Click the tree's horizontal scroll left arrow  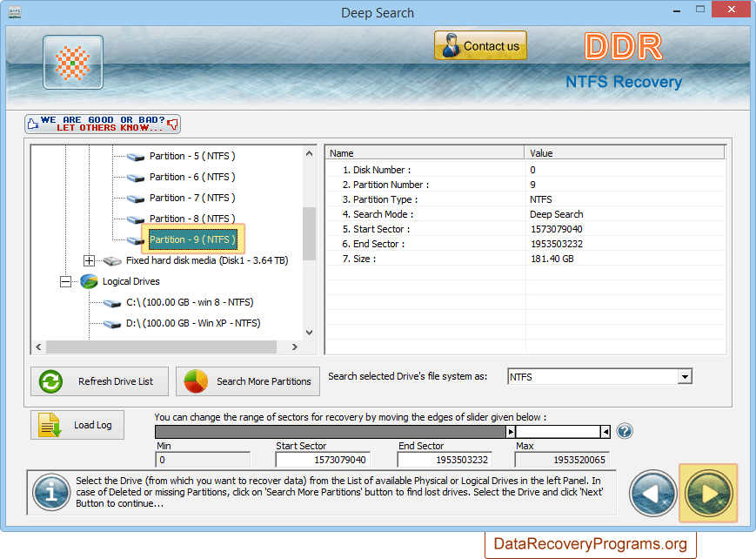tap(38, 347)
